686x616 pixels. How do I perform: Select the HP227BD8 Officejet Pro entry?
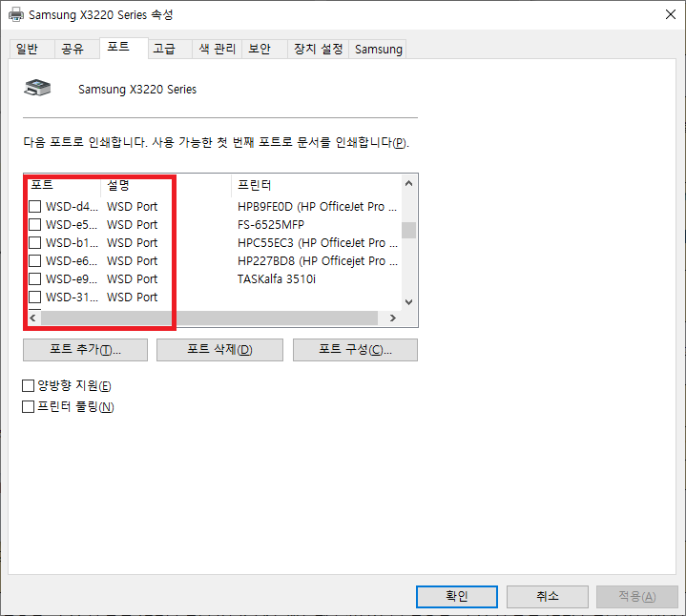(317, 261)
